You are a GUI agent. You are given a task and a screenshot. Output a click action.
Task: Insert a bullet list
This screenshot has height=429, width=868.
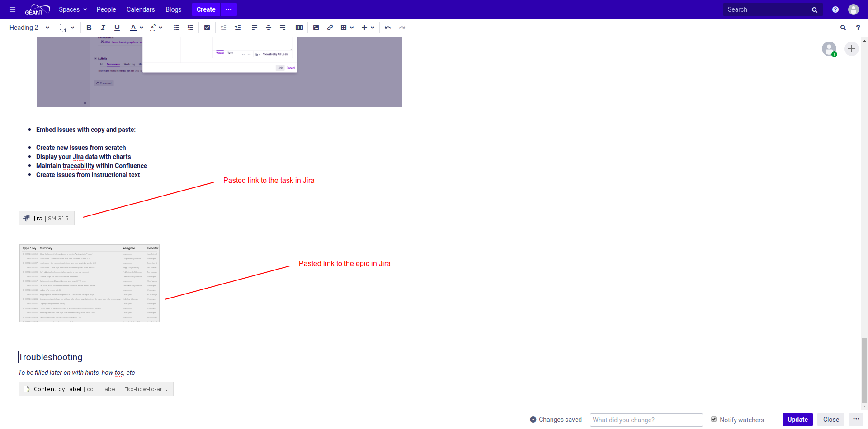[176, 28]
